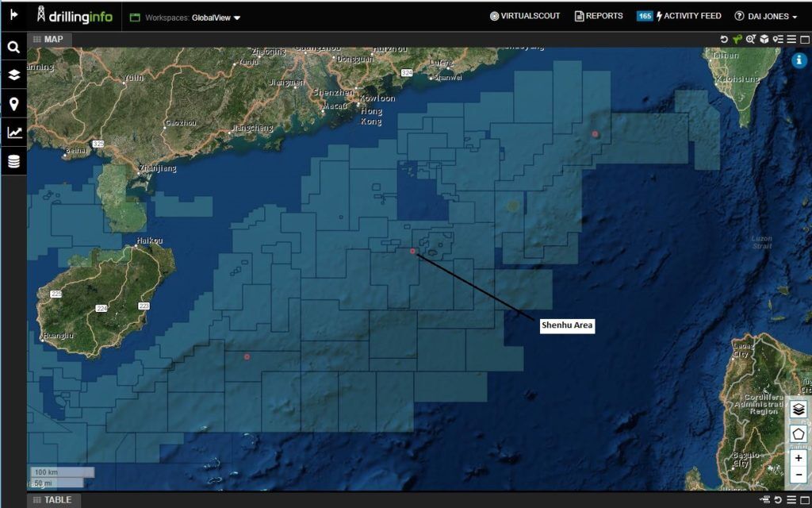The image size is (812, 508).
Task: Open the database stack sidebar icon
Action: (x=14, y=161)
